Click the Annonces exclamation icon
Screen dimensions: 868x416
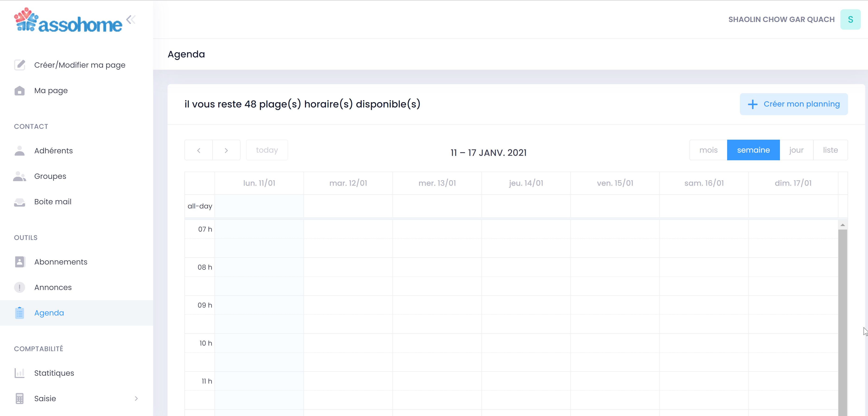coord(19,287)
